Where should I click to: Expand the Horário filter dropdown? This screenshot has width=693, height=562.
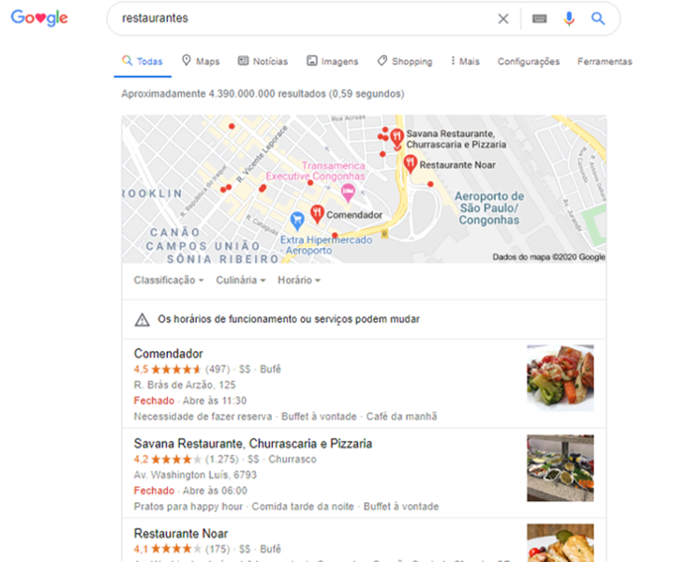point(299,280)
